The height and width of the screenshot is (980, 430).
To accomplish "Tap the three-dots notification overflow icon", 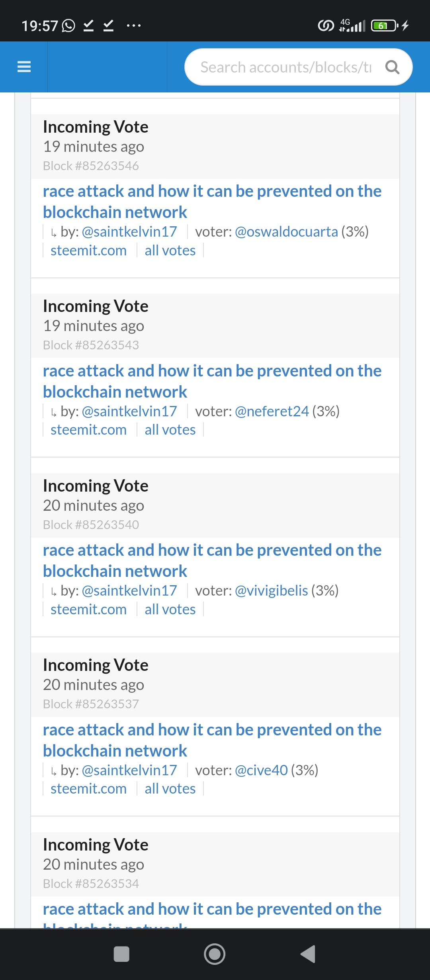I will click(x=133, y=26).
